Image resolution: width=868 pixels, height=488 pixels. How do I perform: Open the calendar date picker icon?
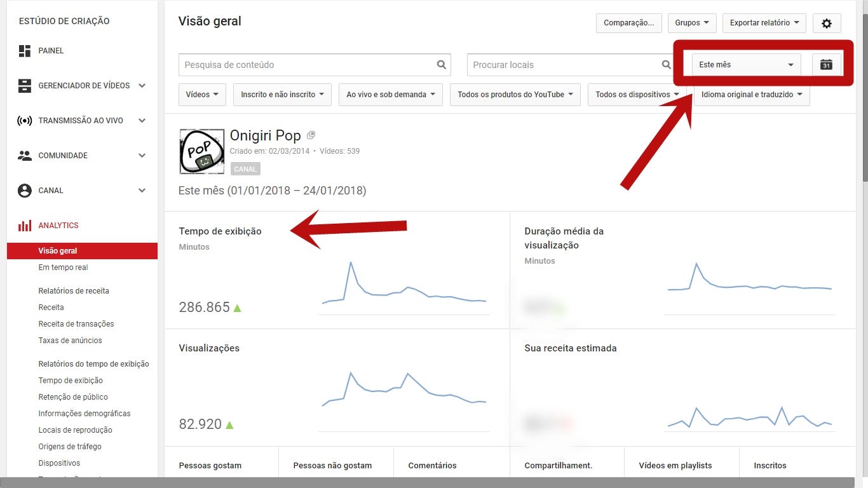826,64
